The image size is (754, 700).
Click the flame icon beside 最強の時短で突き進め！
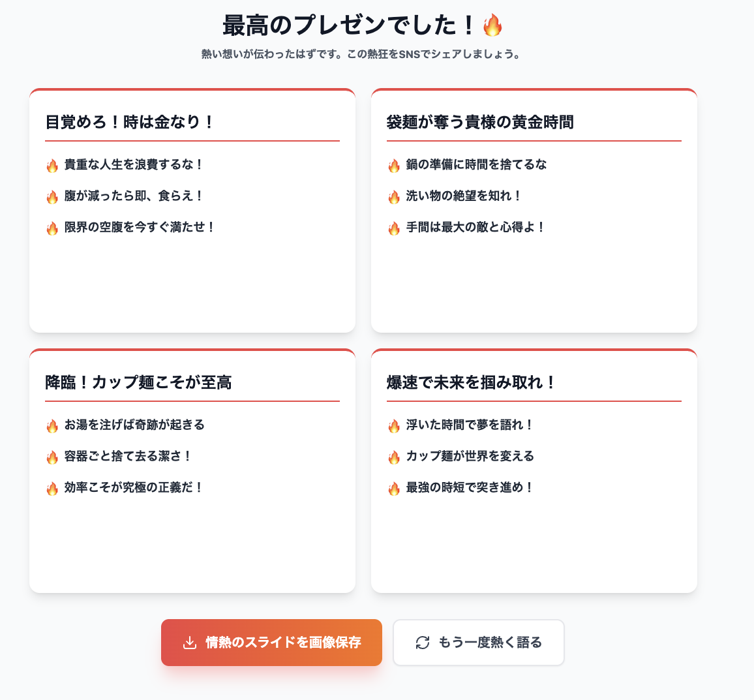394,489
